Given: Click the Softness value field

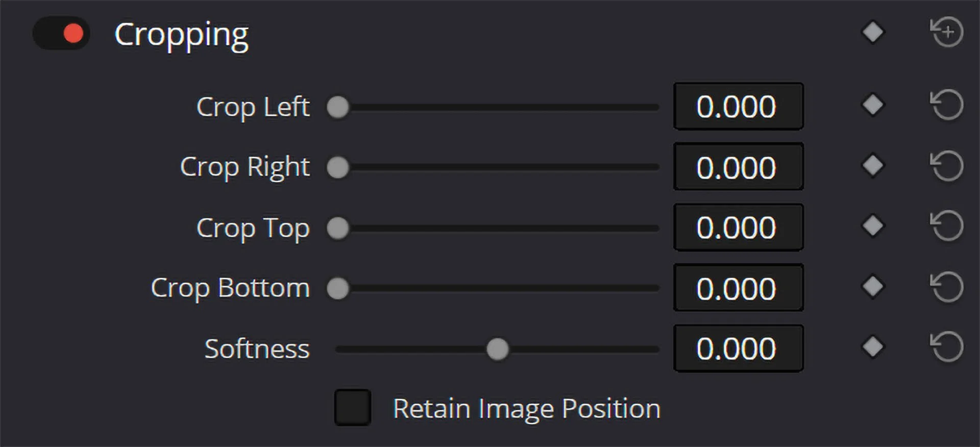Looking at the screenshot, I should 739,349.
